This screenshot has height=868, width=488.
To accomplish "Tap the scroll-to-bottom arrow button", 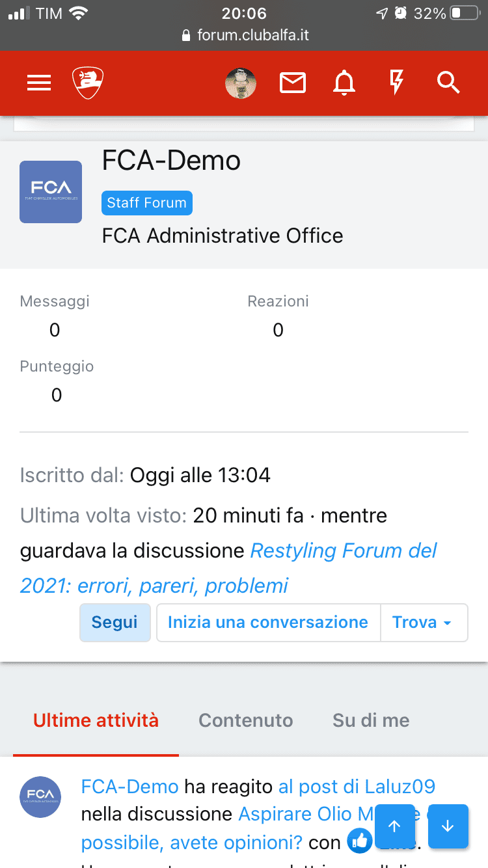I will click(x=448, y=826).
